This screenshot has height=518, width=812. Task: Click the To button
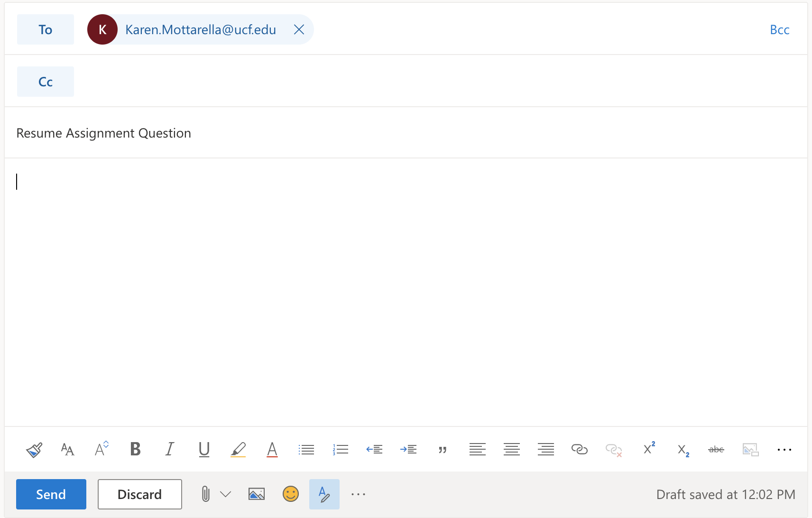46,29
